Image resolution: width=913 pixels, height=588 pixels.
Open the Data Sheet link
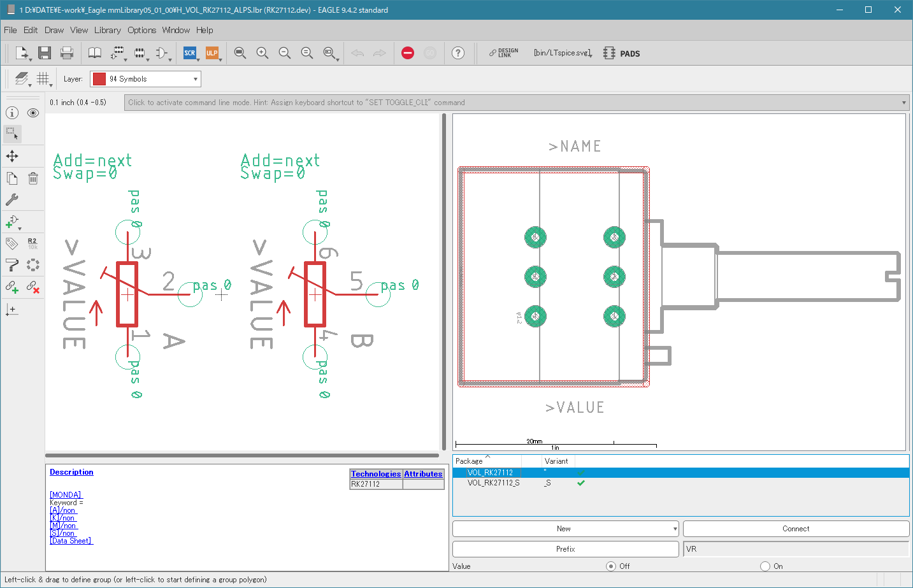click(x=71, y=541)
